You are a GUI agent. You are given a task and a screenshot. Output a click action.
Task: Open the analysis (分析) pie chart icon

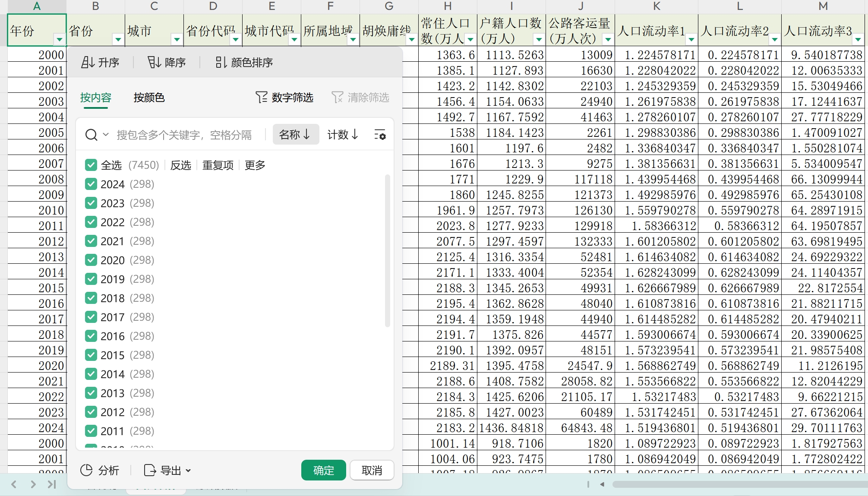87,470
